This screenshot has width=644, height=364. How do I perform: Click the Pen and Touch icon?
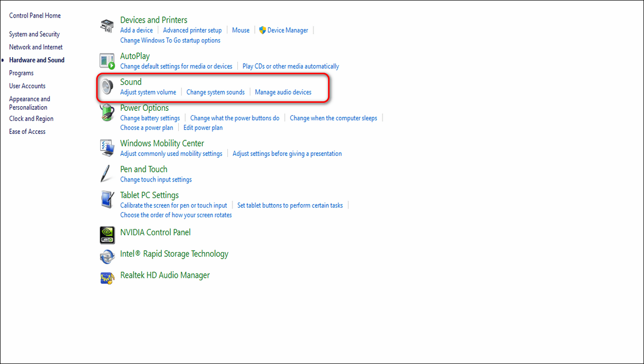coord(106,174)
